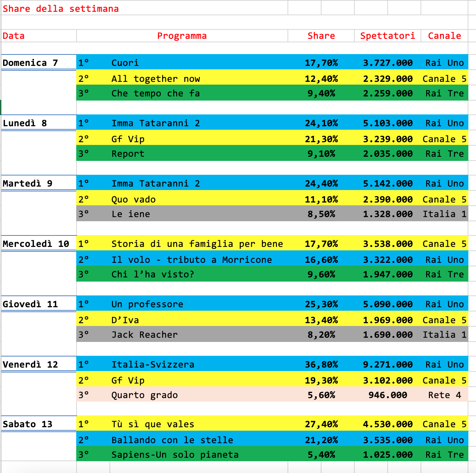Select the 'Lunedì 8' date cell
Image resolution: width=476 pixels, height=473 pixels.
(25, 123)
